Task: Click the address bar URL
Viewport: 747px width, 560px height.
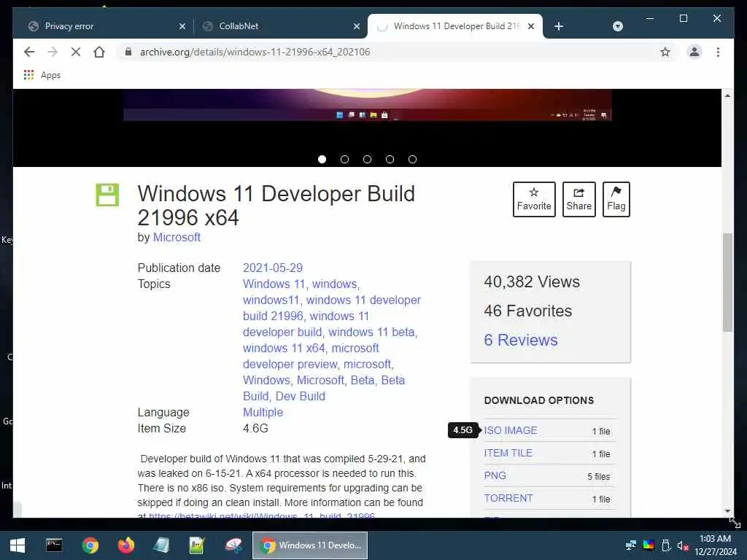Action: click(255, 52)
